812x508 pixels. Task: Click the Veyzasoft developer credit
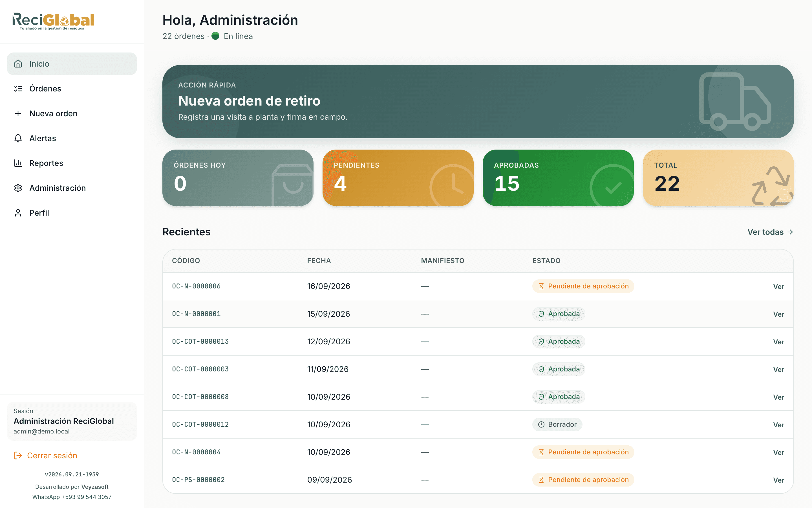95,487
